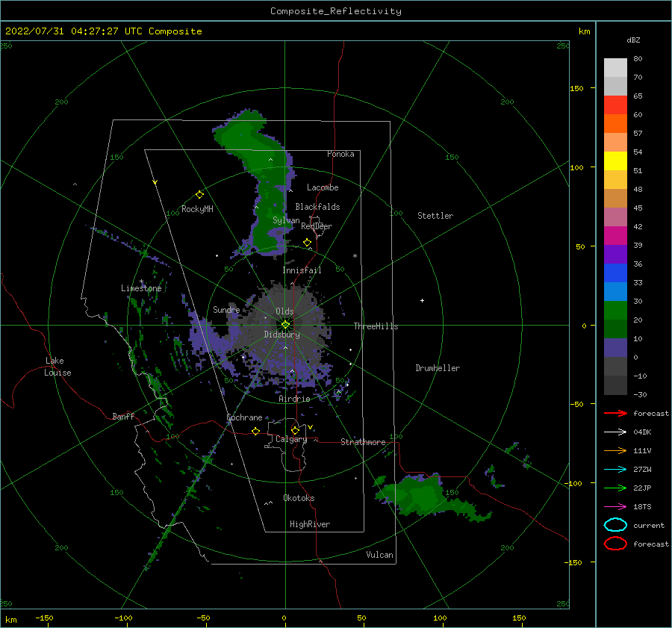Click the white 04DK arrow icon
Screen dimensions: 672x628
pyautogui.click(x=615, y=432)
